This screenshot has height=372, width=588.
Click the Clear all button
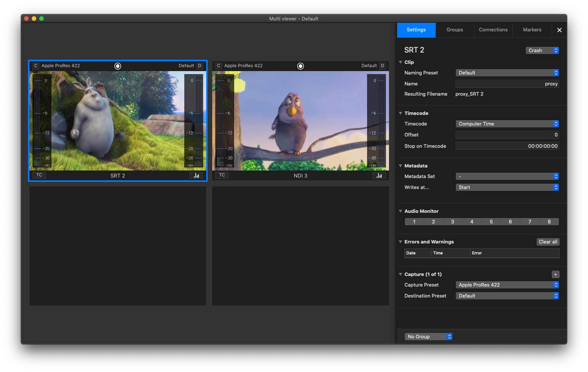pyautogui.click(x=548, y=242)
